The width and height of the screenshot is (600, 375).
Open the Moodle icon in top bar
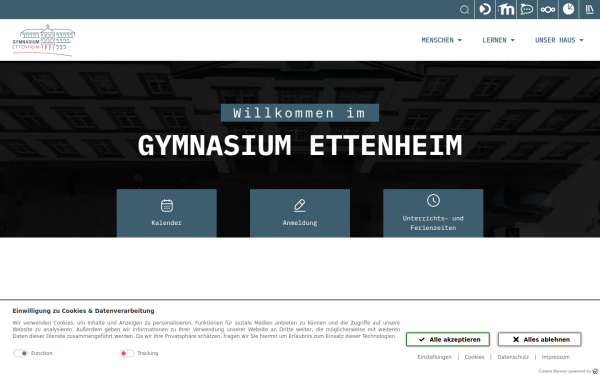(x=506, y=9)
